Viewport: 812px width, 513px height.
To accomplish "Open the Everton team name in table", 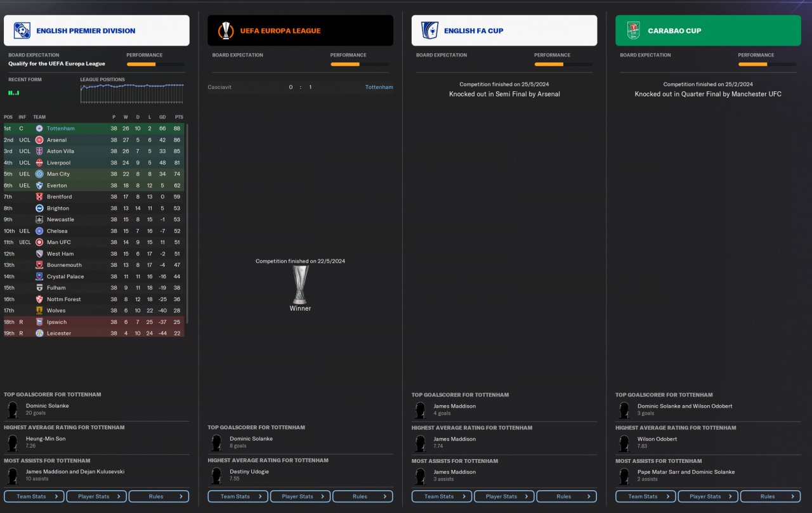I will (x=57, y=186).
